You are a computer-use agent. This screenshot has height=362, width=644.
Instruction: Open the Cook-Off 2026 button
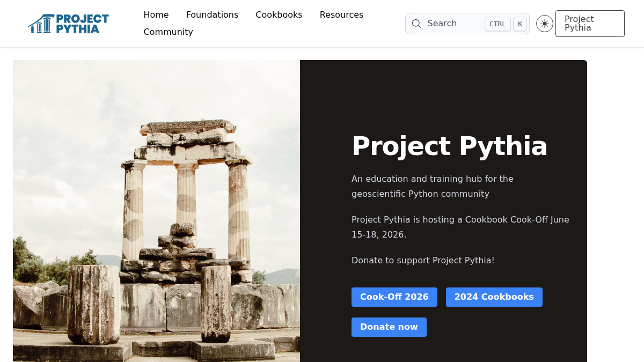[x=394, y=297]
